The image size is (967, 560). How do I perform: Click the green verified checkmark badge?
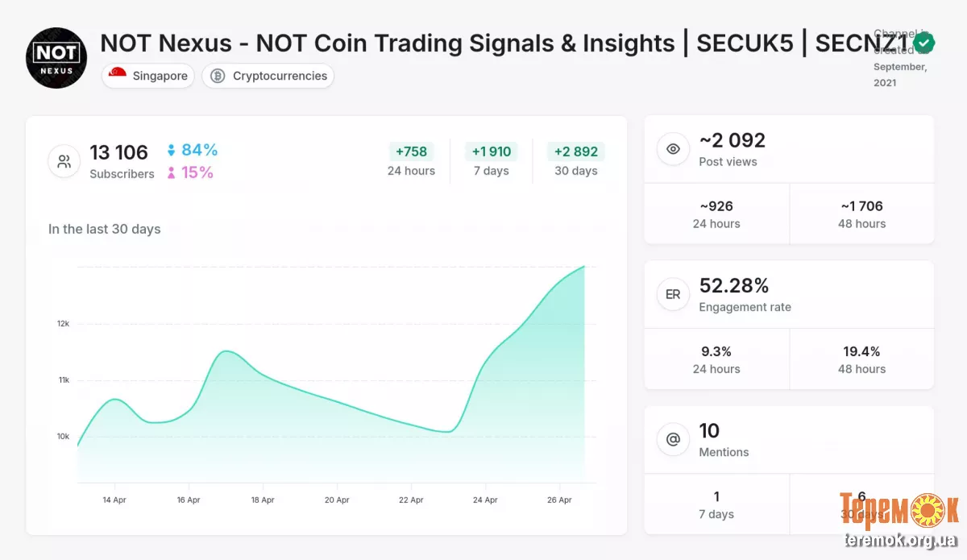tap(923, 43)
